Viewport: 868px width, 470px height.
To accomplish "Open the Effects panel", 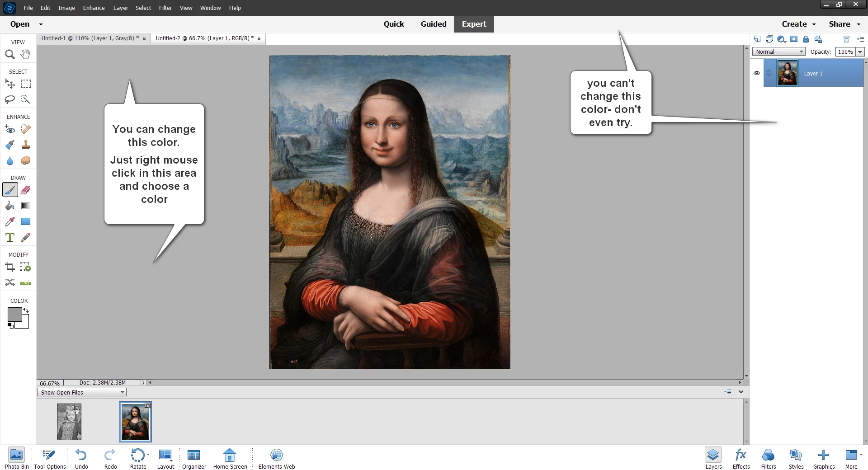I will [741, 459].
